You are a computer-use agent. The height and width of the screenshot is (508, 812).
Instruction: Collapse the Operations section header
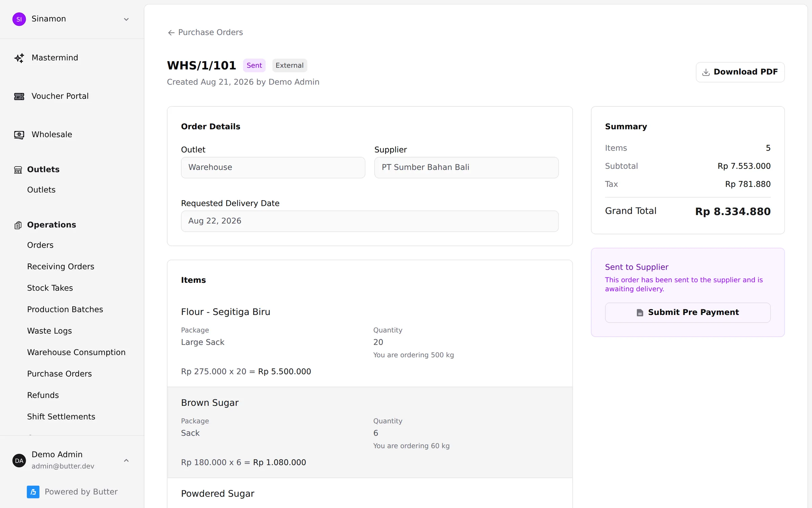pyautogui.click(x=51, y=225)
